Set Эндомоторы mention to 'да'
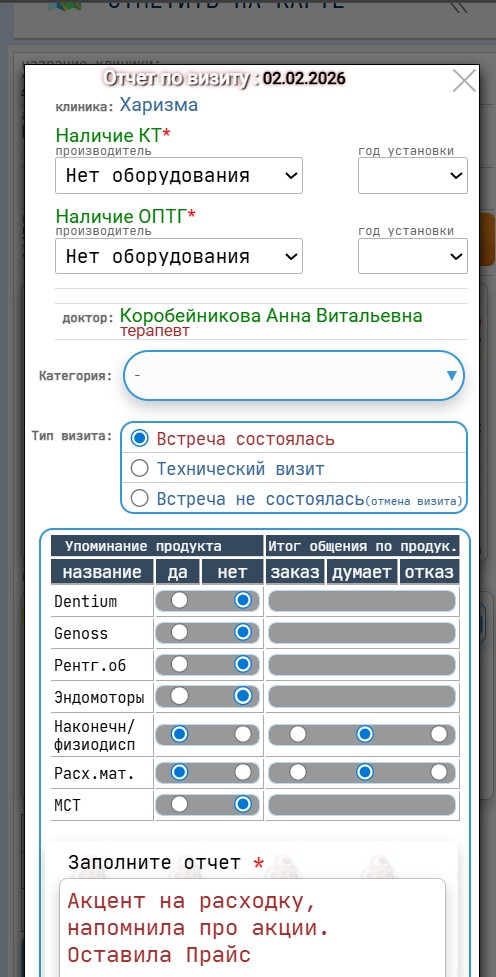The image size is (496, 977). point(179,695)
